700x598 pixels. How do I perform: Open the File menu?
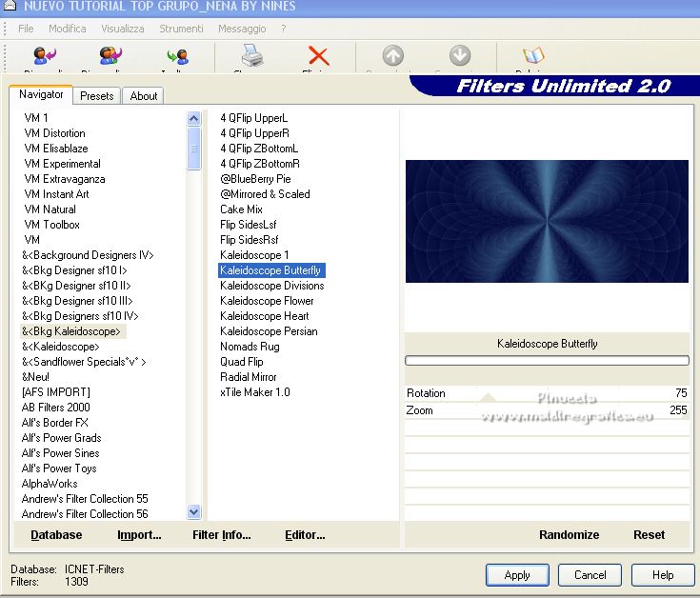point(26,29)
